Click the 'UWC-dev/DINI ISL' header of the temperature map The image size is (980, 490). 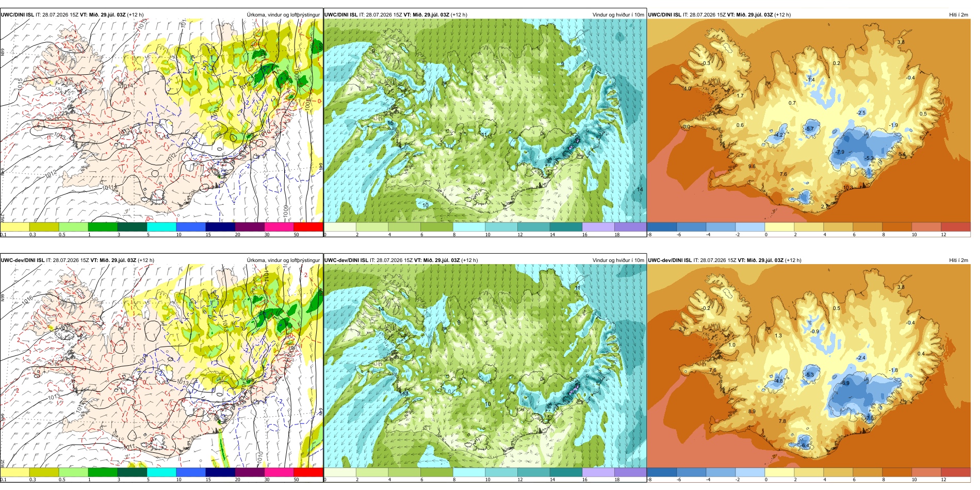coord(670,260)
